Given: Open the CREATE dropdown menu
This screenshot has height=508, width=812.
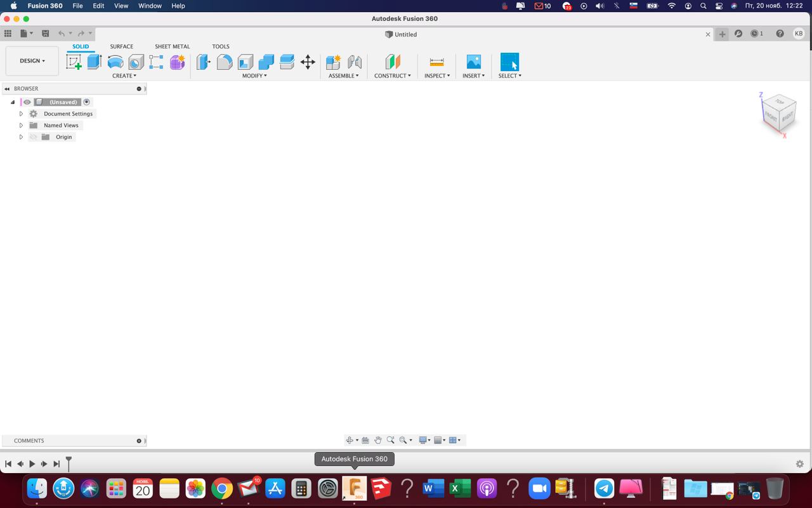Looking at the screenshot, I should [x=124, y=76].
